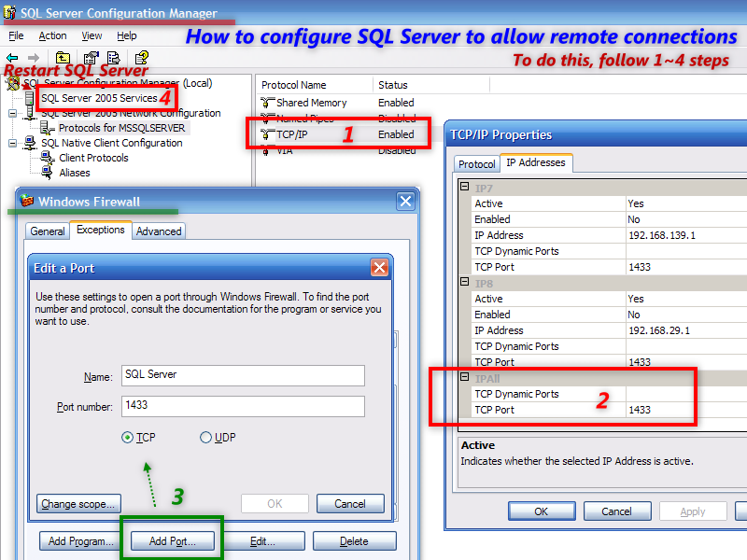This screenshot has height=560, width=747.
Task: Select the TCP/IP protocol row
Action: [337, 134]
